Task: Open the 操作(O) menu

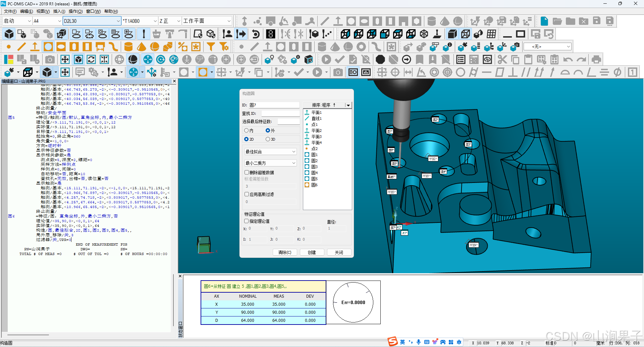Action: click(x=75, y=11)
